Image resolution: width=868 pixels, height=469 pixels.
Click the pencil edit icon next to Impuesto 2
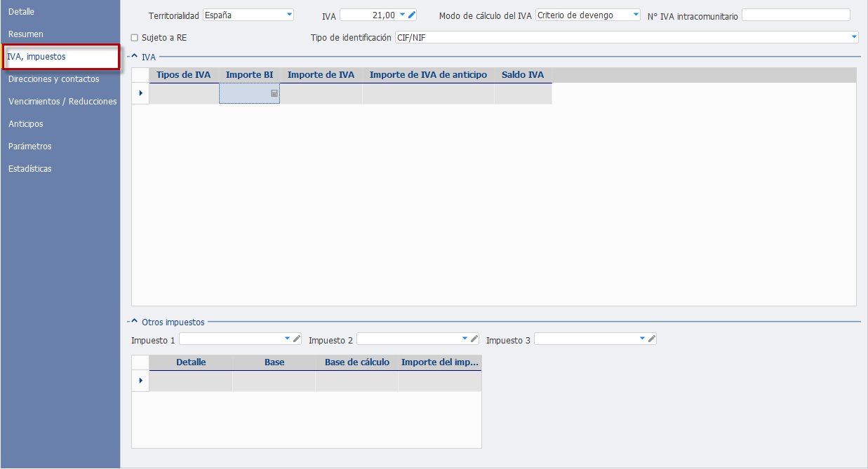[x=474, y=339]
